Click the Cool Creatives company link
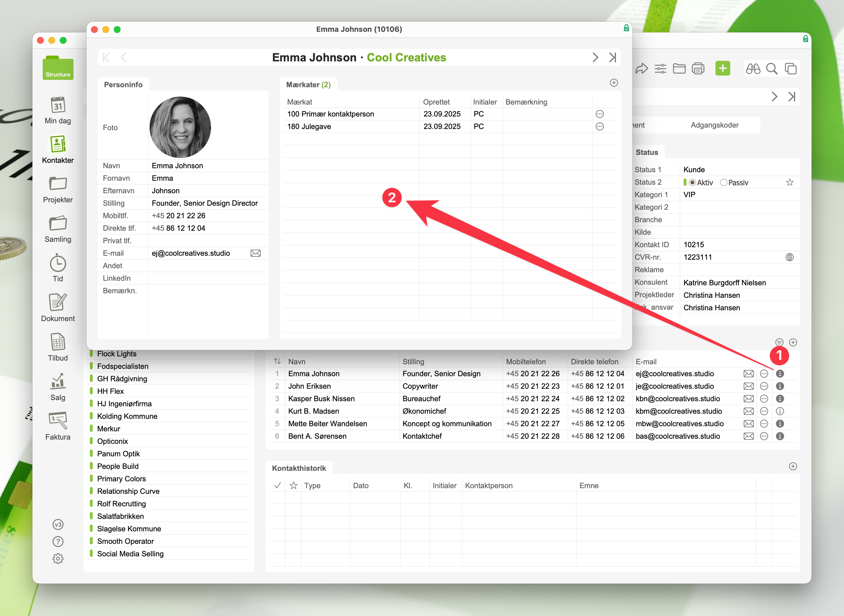Screen dimensions: 844x616 pyautogui.click(x=406, y=57)
